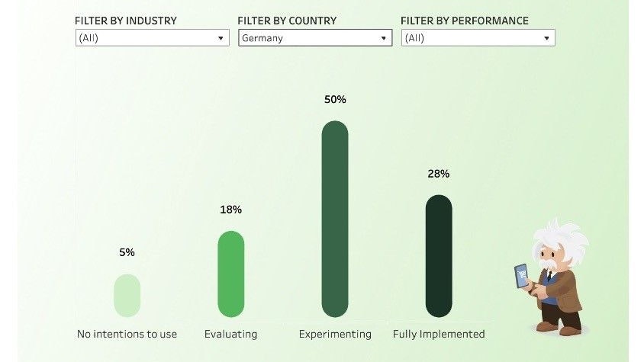Viewport: 644px width, 362px height.
Task: Select the tall Experimenting bar
Action: [x=335, y=219]
